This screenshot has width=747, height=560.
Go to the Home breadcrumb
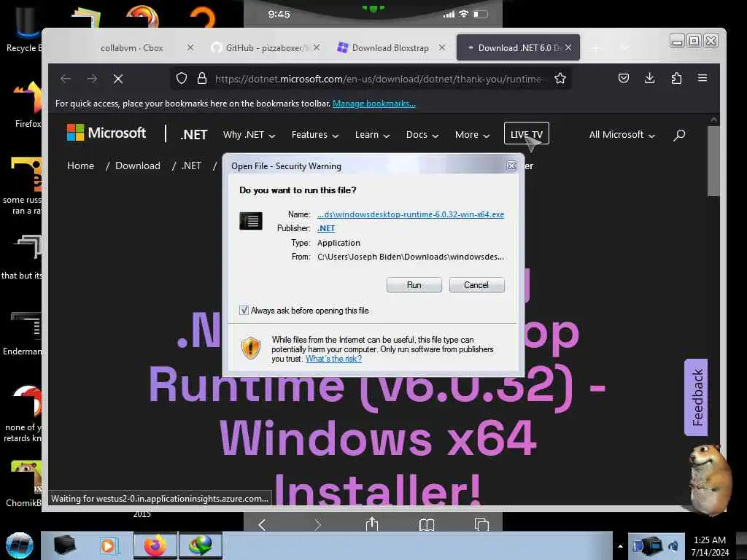80,166
